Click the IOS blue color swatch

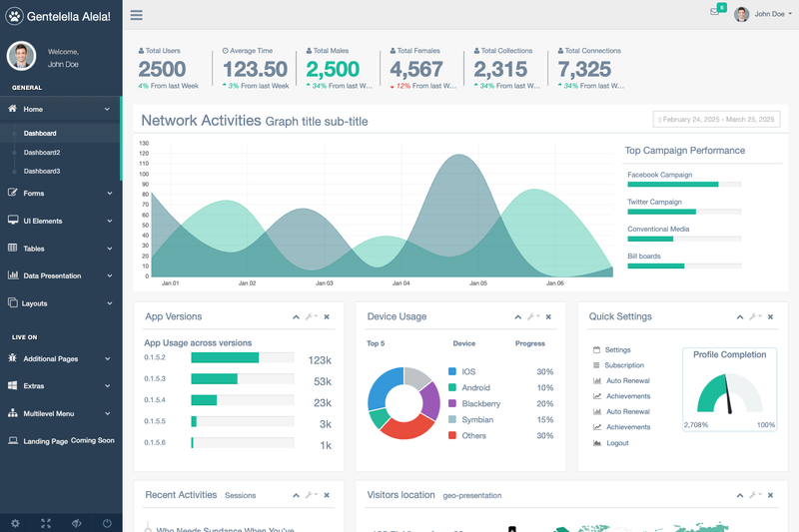point(452,371)
